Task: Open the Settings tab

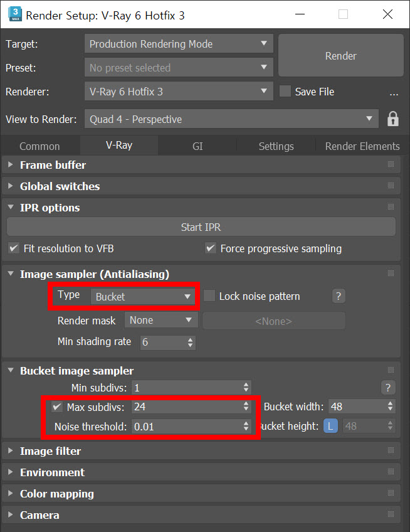Action: (276, 146)
